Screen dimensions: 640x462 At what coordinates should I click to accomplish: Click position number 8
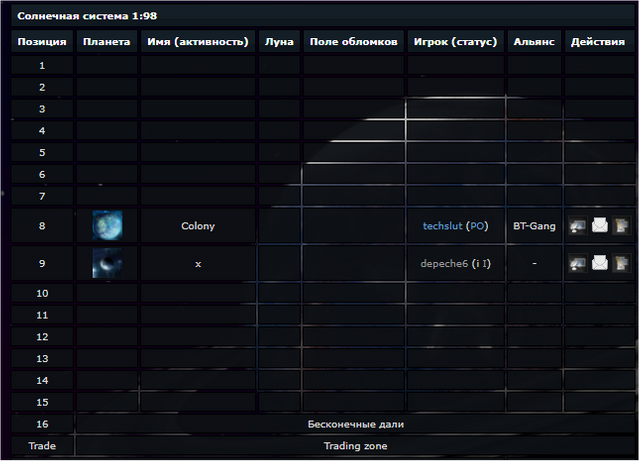[x=42, y=226]
